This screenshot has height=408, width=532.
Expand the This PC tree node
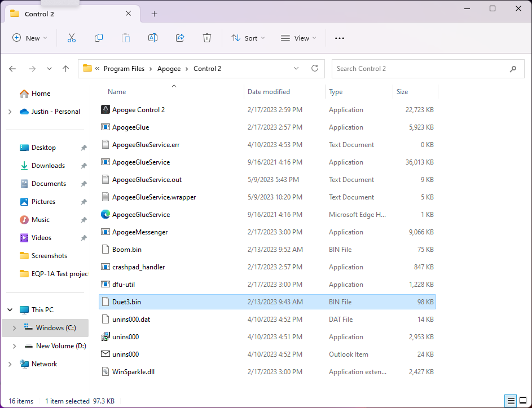tap(10, 310)
